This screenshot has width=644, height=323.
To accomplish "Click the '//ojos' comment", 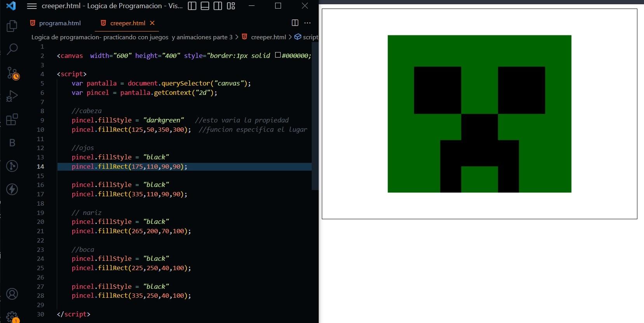I will click(83, 148).
